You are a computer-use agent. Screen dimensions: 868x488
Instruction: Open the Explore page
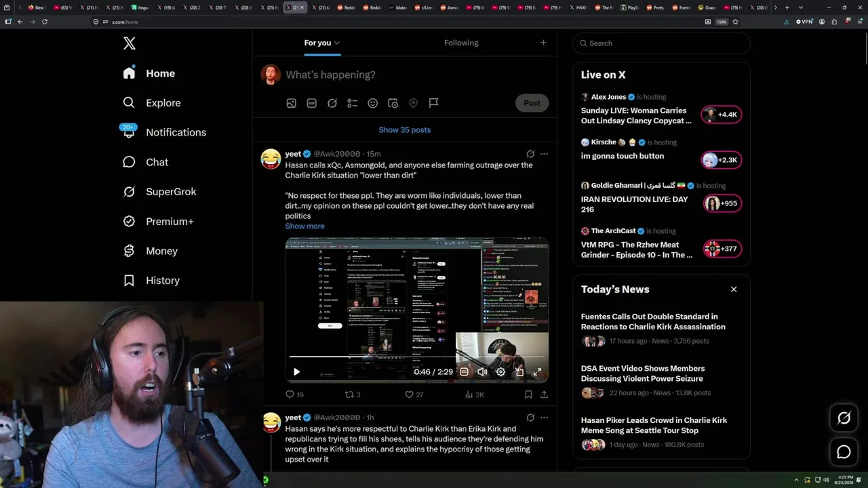pos(152,103)
